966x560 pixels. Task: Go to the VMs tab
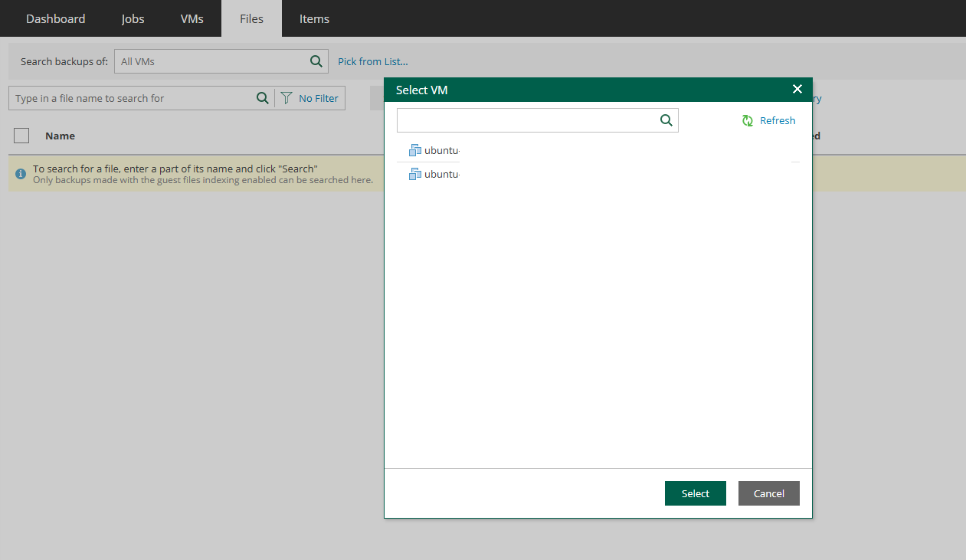pos(192,18)
